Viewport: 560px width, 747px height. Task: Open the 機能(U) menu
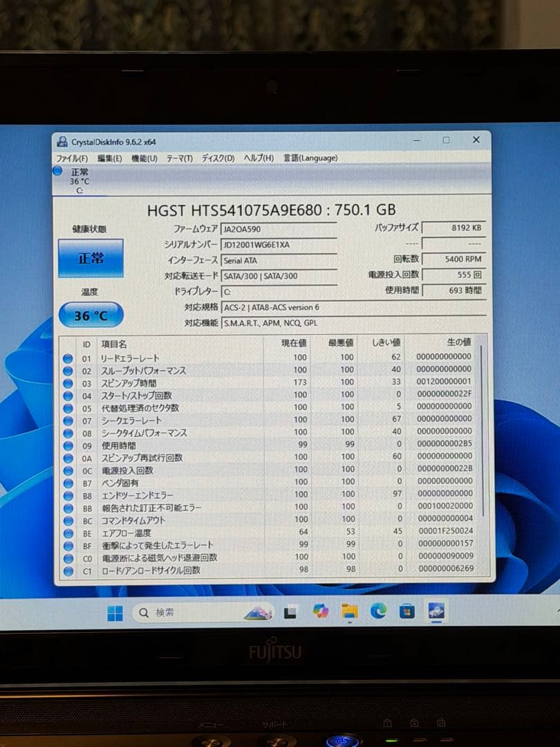point(144,158)
